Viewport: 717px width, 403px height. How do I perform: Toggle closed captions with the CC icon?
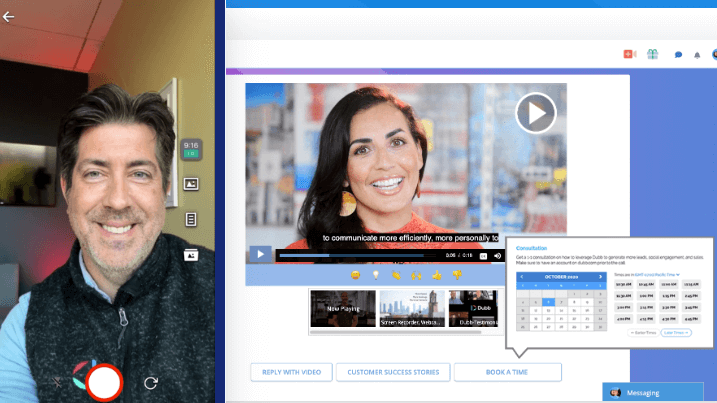pyautogui.click(x=483, y=256)
